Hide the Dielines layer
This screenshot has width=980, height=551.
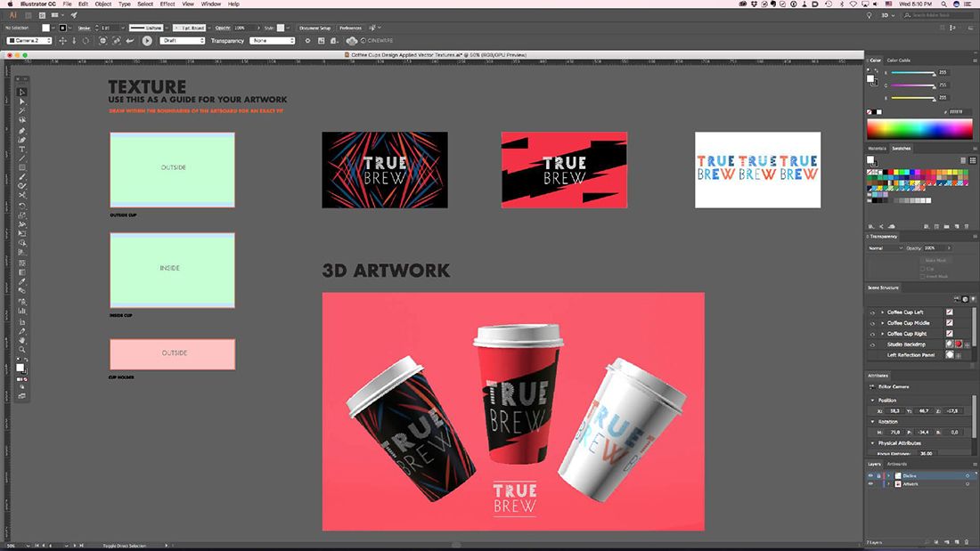tap(870, 475)
